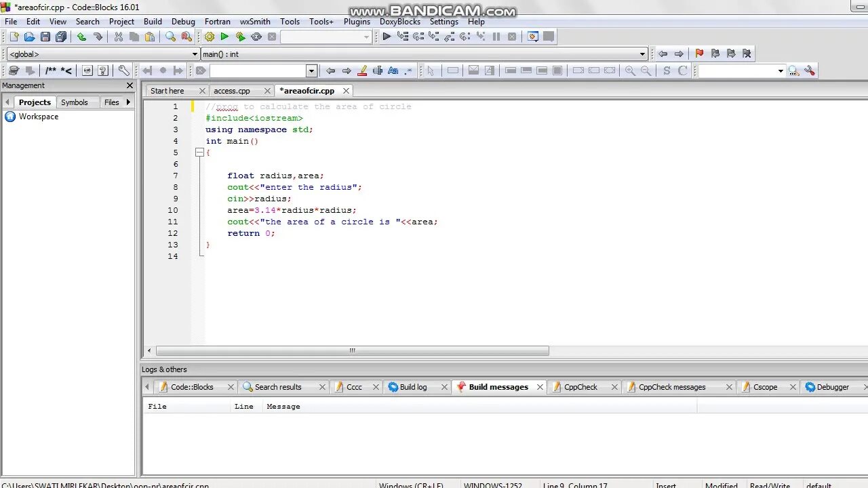Open the Plugins menu
Screen dimensions: 868x488
coord(357,21)
